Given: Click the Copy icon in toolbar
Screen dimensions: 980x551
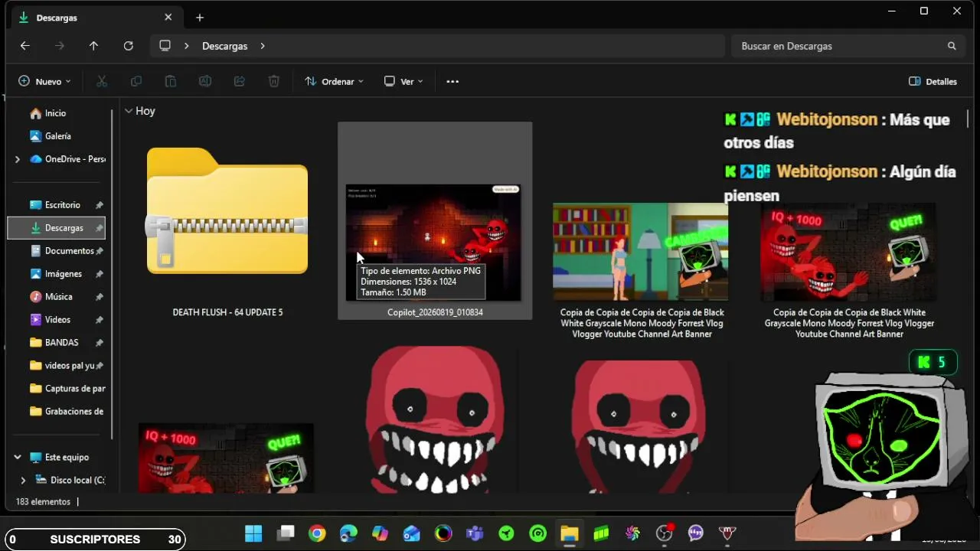Looking at the screenshot, I should [x=136, y=81].
